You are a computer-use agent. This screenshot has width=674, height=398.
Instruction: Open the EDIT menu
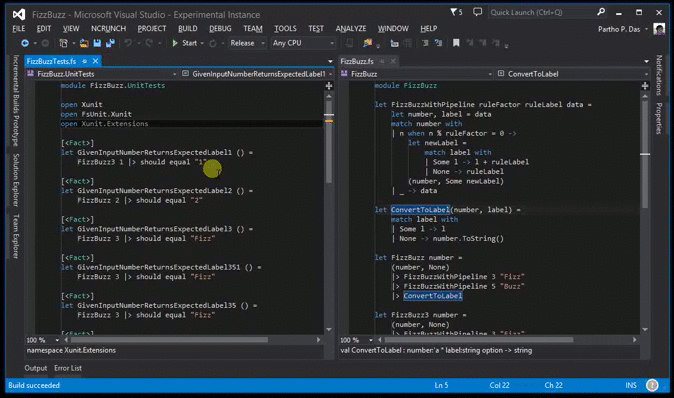coord(43,28)
